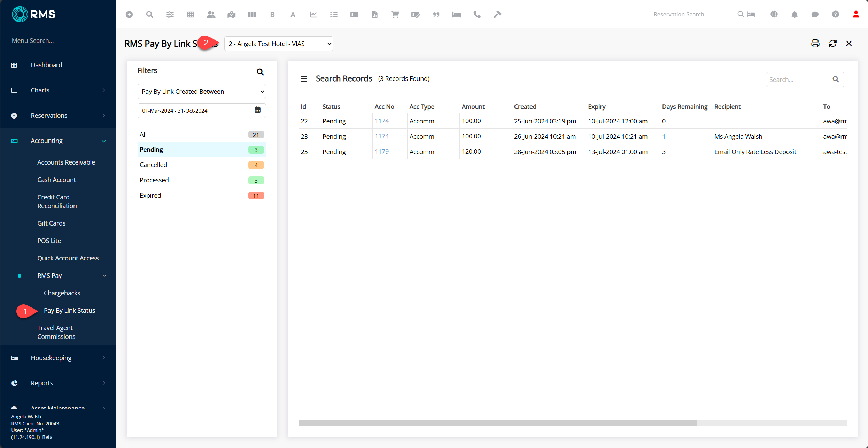
Task: Select the Processed status filter
Action: (202, 180)
